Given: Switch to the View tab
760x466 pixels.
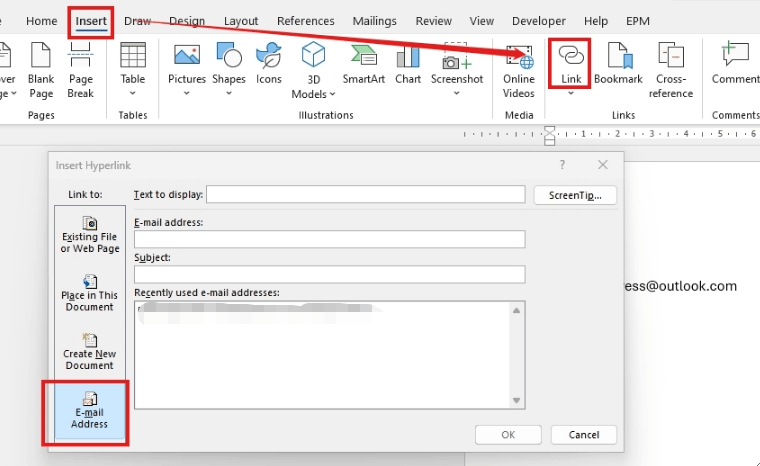Looking at the screenshot, I should point(482,21).
